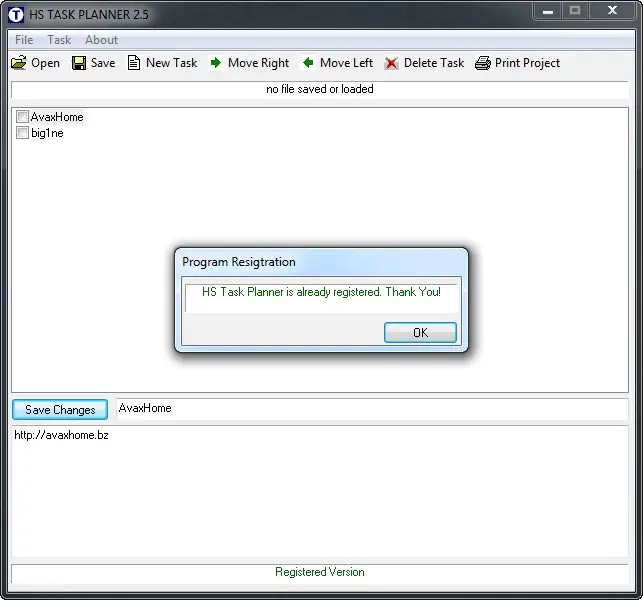The image size is (643, 600).
Task: Click the Save floppy disk icon
Action: (79, 63)
